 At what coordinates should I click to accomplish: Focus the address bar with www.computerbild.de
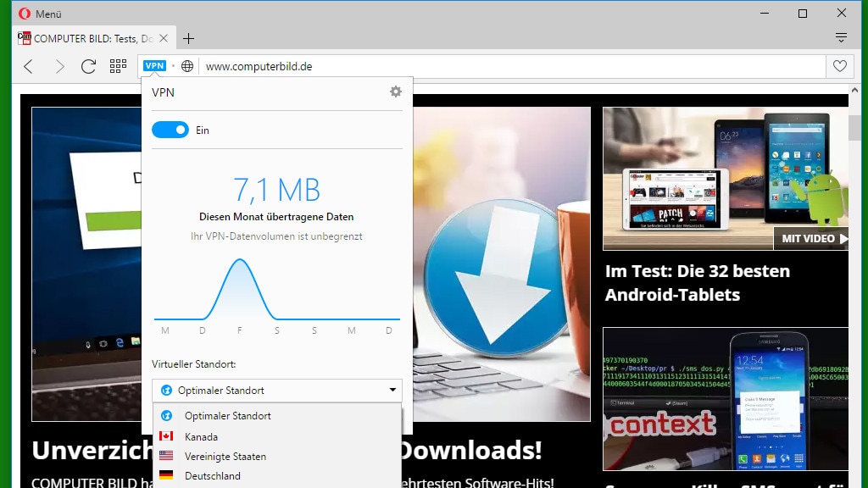click(512, 66)
